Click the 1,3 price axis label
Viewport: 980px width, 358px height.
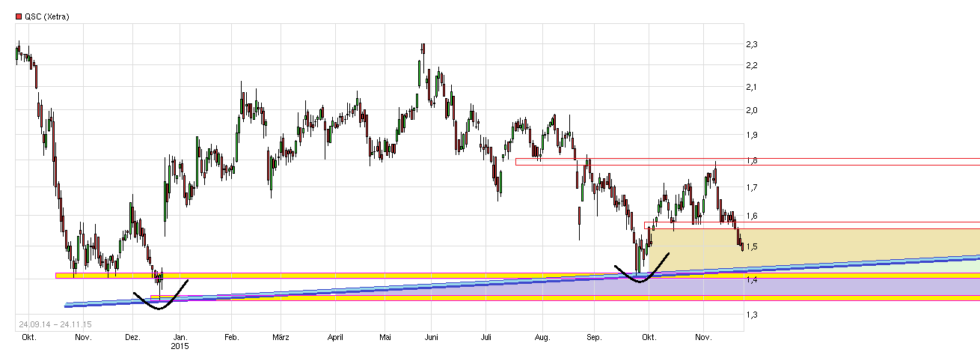coord(750,315)
